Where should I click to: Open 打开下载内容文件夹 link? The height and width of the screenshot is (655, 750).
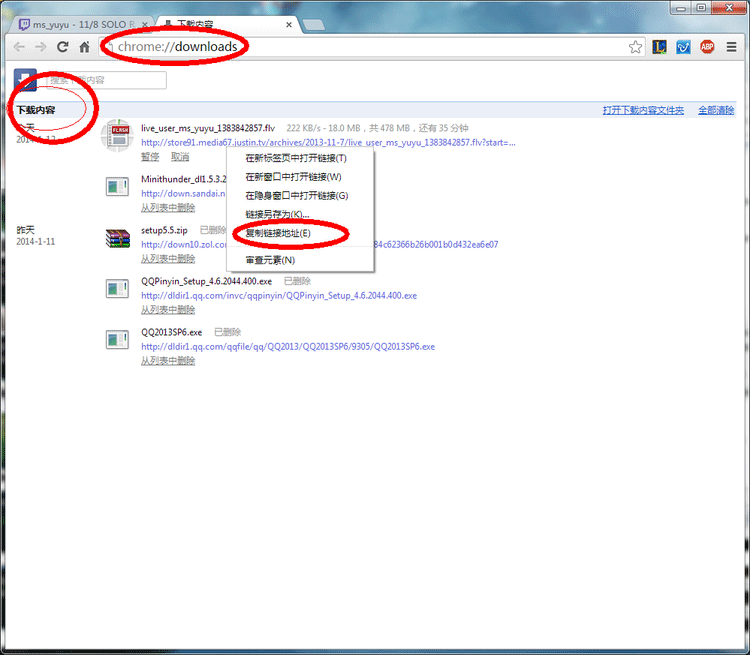[x=643, y=110]
